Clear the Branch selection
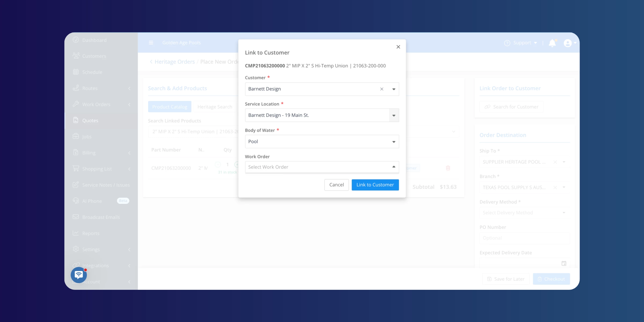The height and width of the screenshot is (322, 644). click(x=555, y=187)
